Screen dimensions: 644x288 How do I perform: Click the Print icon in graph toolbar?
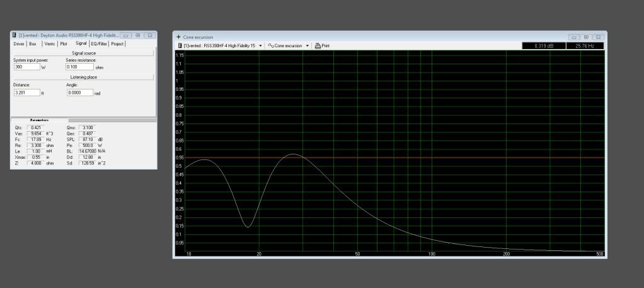pyautogui.click(x=318, y=46)
